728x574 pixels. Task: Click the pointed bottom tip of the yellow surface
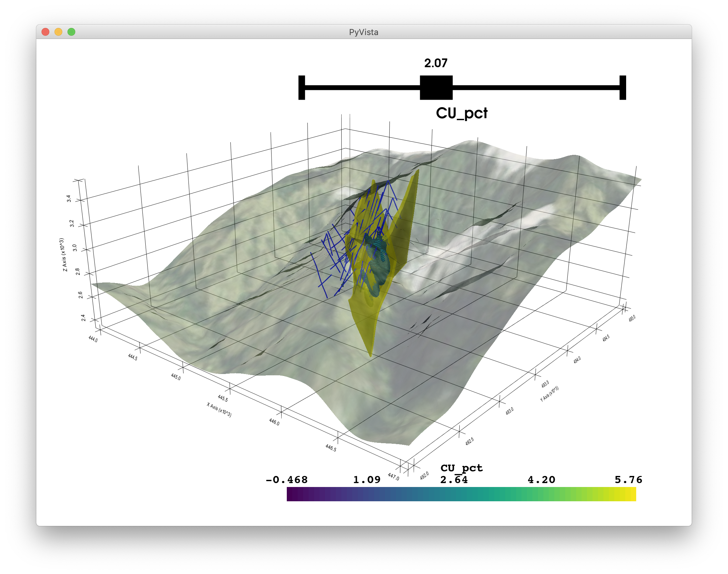[370, 355]
